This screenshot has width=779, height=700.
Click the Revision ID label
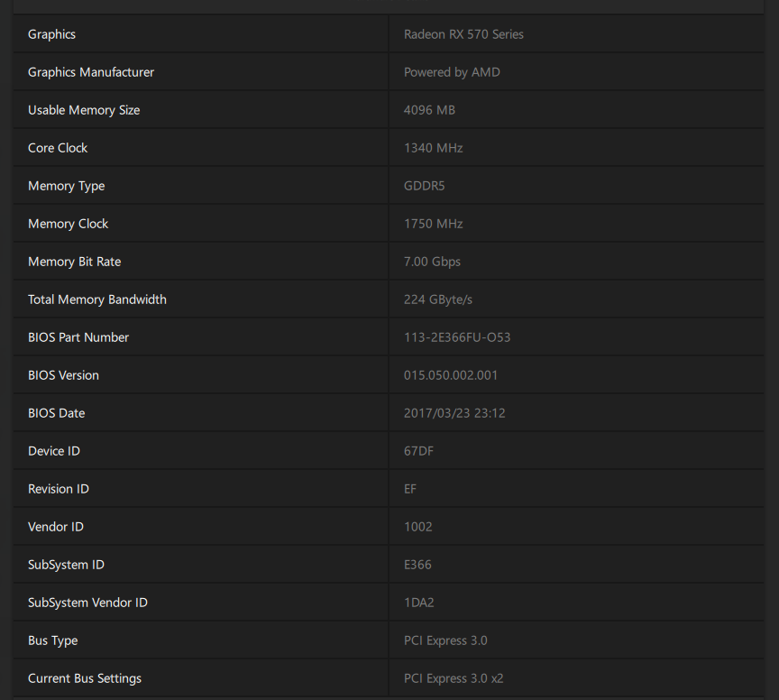[59, 489]
